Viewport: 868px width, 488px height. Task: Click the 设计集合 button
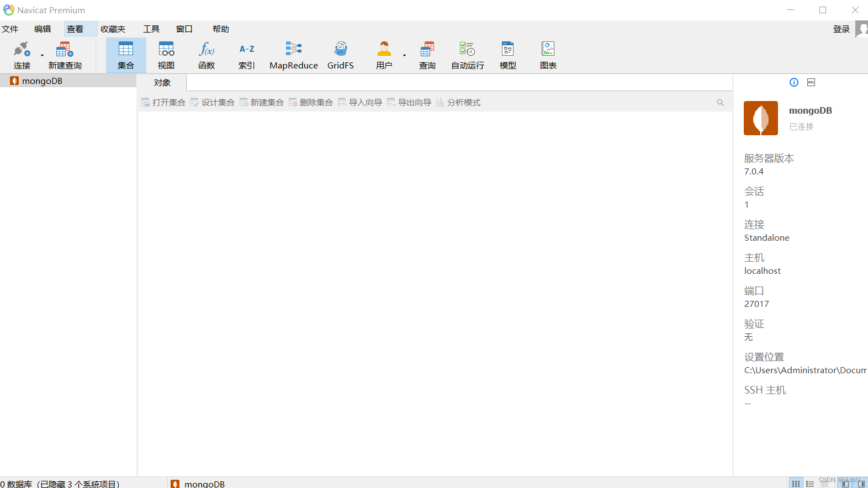(213, 102)
